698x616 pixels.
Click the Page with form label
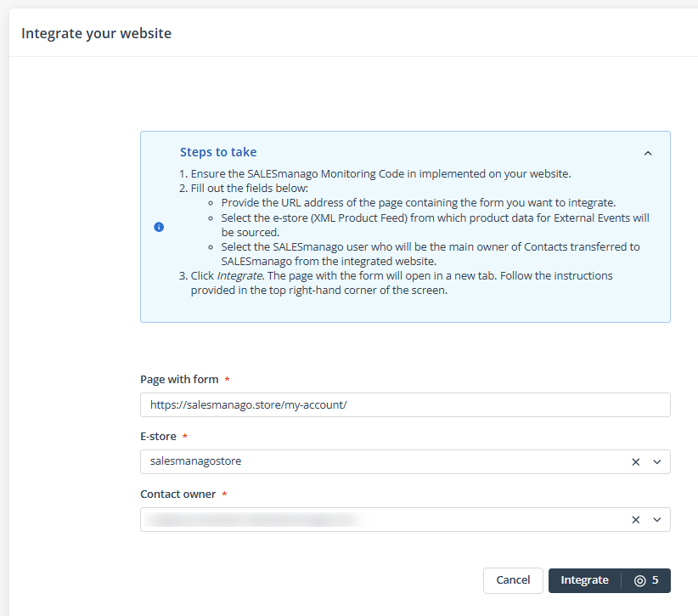point(179,380)
